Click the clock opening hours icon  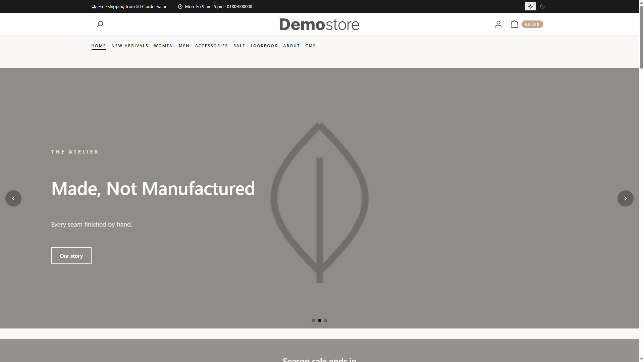180,6
